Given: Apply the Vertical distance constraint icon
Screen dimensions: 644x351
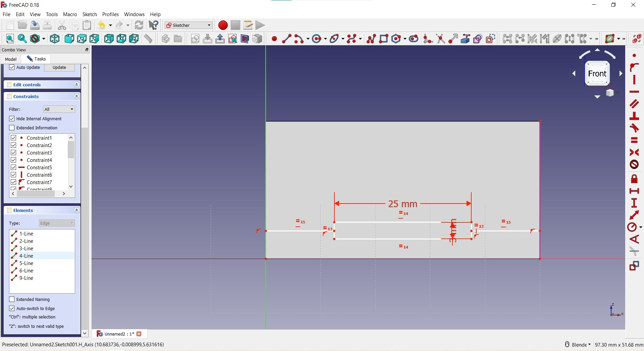Looking at the screenshot, I should click(x=634, y=203).
